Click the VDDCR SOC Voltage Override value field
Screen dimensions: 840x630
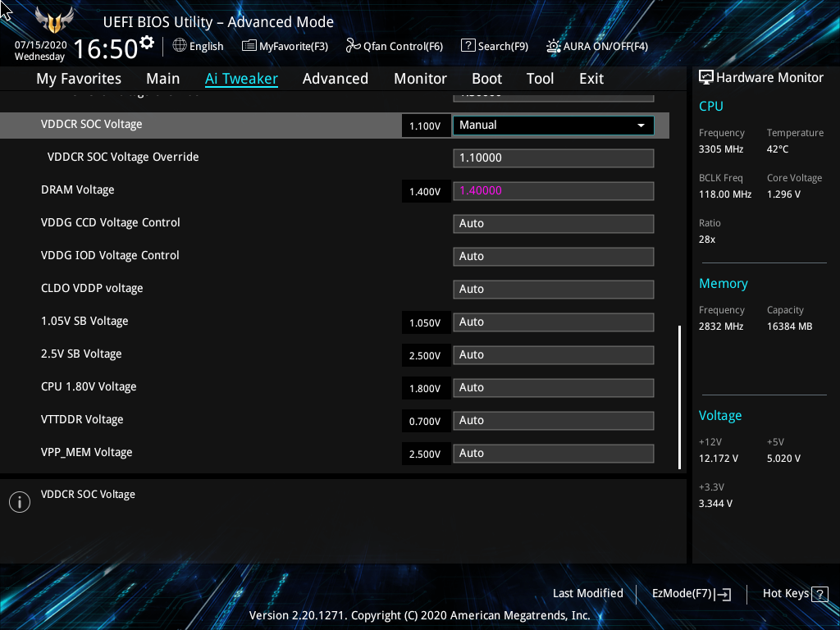coord(554,158)
